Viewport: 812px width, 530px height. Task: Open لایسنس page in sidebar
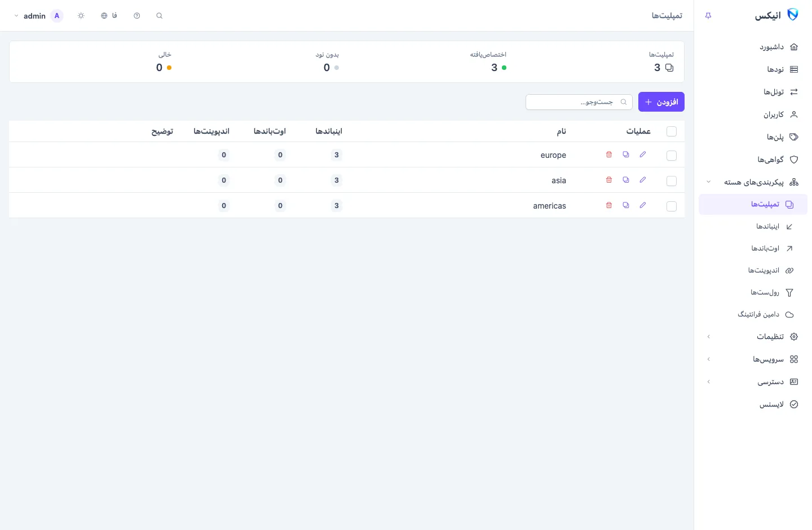pos(753,404)
